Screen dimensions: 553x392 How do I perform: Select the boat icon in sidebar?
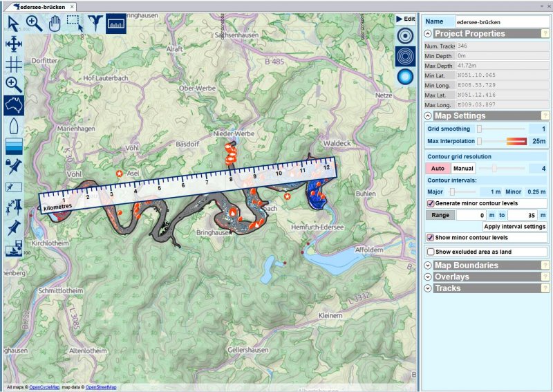(13, 125)
